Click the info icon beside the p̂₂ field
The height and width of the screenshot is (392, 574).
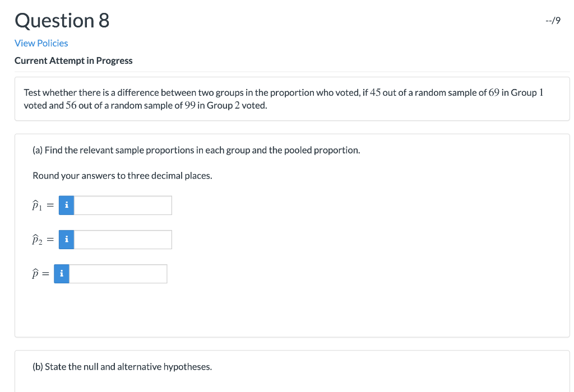point(66,239)
